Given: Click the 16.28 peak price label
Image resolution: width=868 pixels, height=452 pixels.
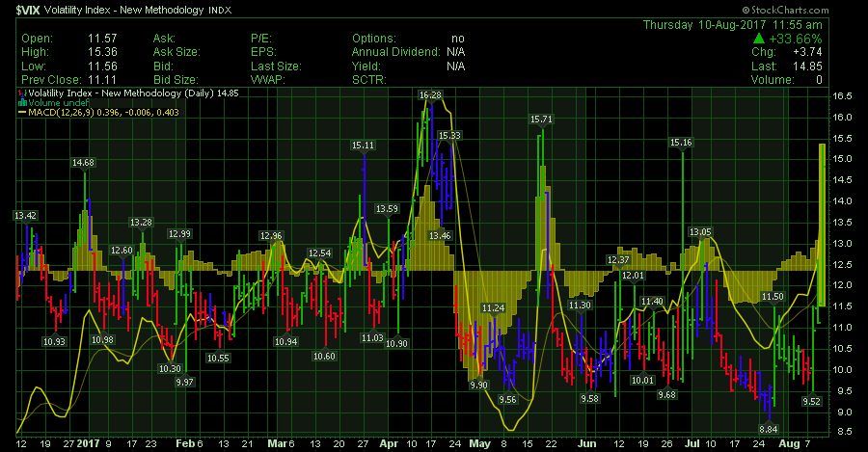Looking at the screenshot, I should tap(430, 95).
